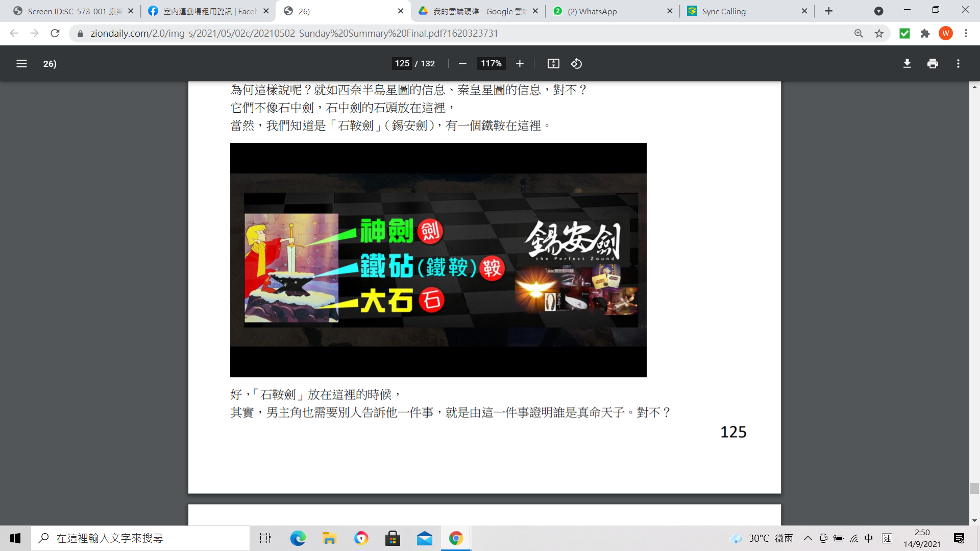Close the Screen ID:SC-573-001 tab
The width and height of the screenshot is (980, 551).
131,11
